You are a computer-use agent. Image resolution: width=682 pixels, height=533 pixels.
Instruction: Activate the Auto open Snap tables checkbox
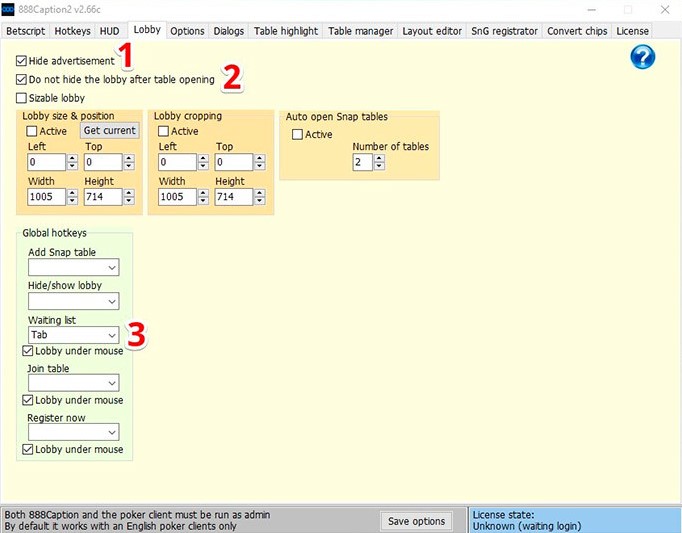297,135
